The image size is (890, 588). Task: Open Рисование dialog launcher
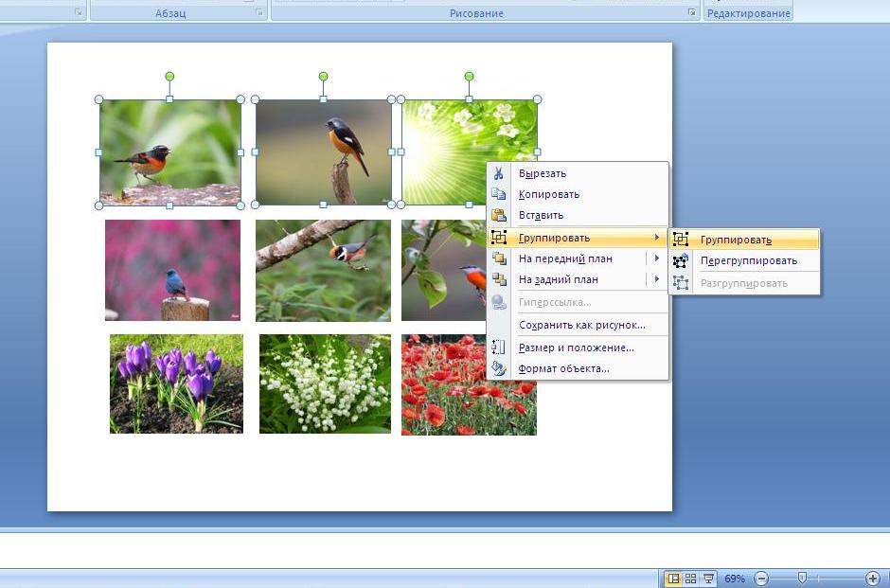pos(691,12)
